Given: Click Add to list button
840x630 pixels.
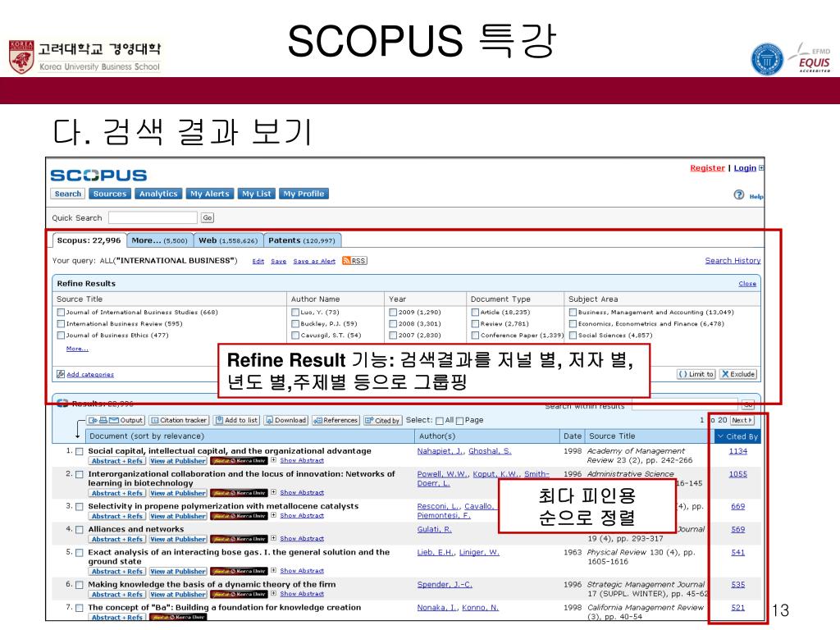Looking at the screenshot, I should (236, 421).
